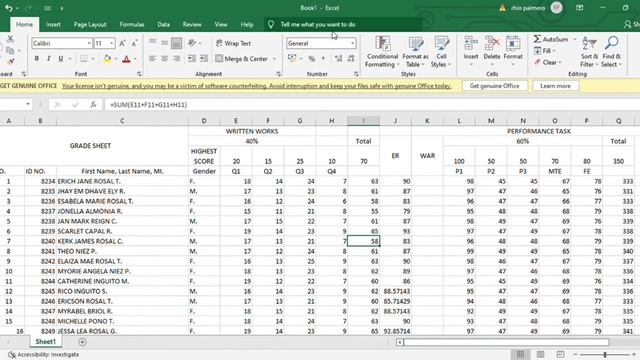Click the Increase Font Size icon

[x=122, y=43]
